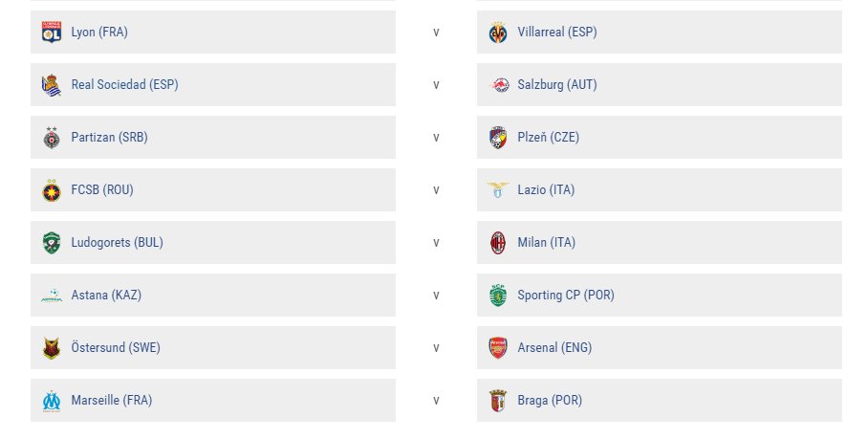Open the Sporting CP (POR) link
This screenshot has width=868, height=439.
click(x=566, y=296)
